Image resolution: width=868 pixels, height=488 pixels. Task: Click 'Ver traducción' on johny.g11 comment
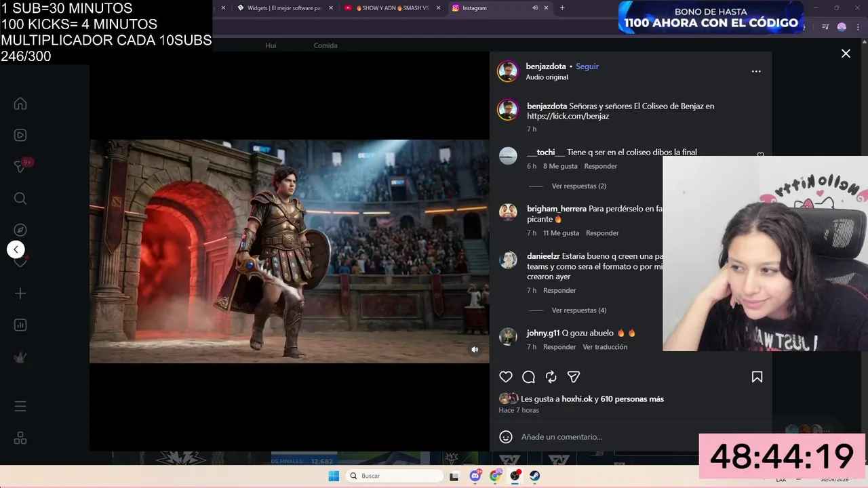point(605,347)
